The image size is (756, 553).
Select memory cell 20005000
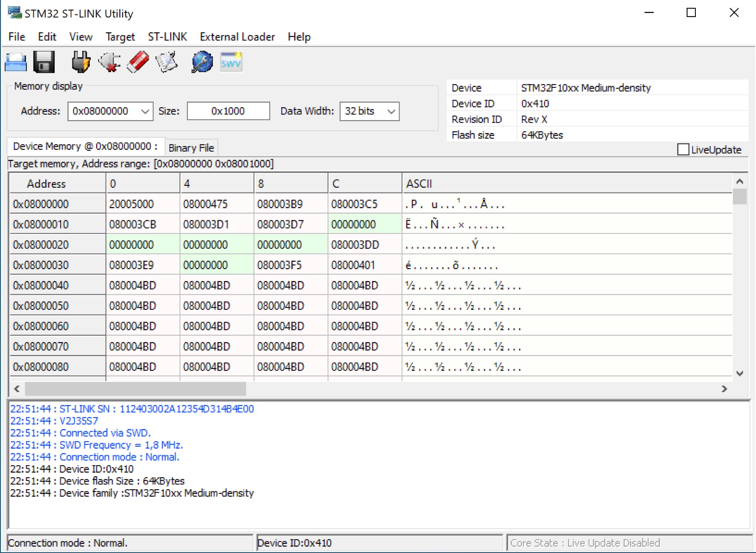click(x=143, y=204)
